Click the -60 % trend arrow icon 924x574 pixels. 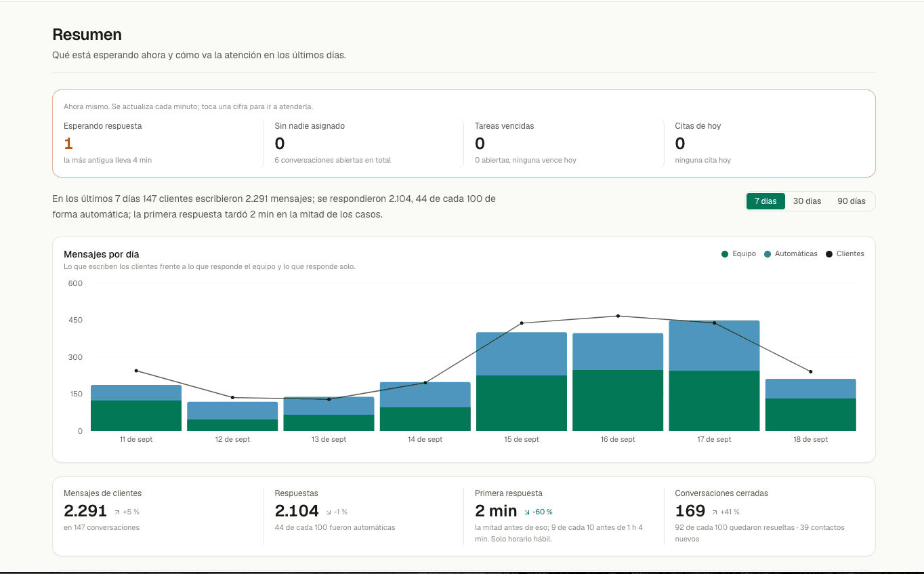pyautogui.click(x=528, y=512)
